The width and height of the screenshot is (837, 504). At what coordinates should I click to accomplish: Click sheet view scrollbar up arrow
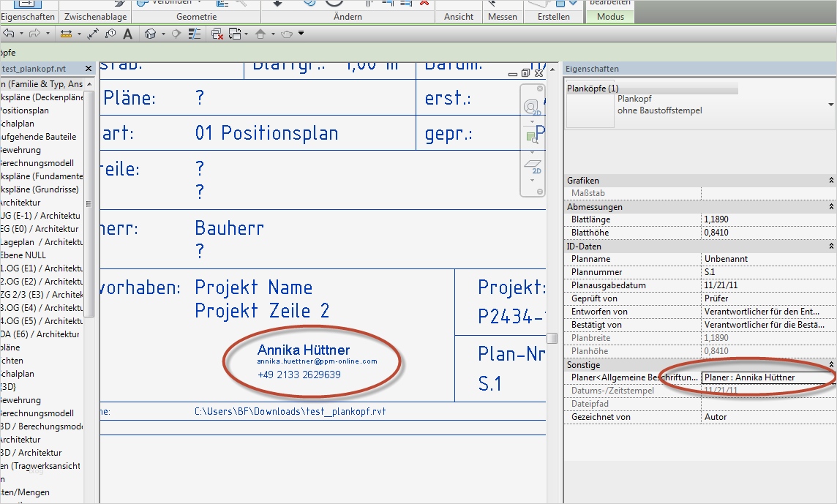click(x=552, y=69)
